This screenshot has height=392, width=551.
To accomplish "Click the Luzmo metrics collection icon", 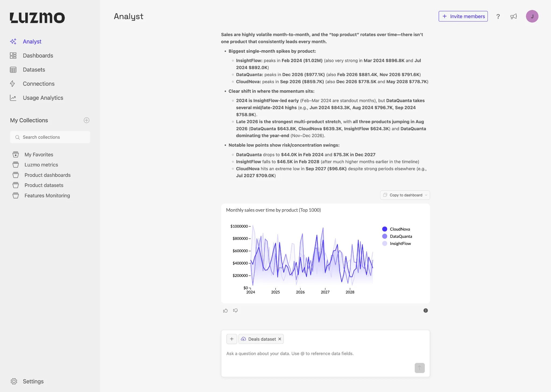I will [x=16, y=165].
